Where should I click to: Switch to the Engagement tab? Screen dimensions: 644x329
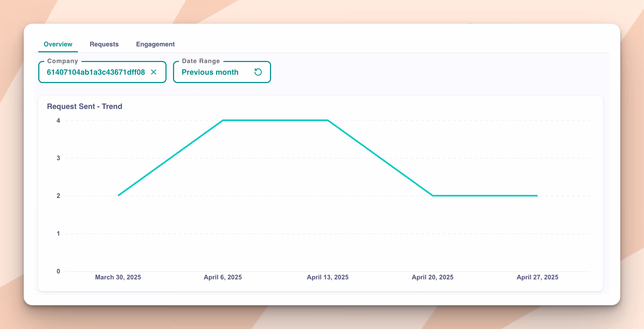pos(155,44)
